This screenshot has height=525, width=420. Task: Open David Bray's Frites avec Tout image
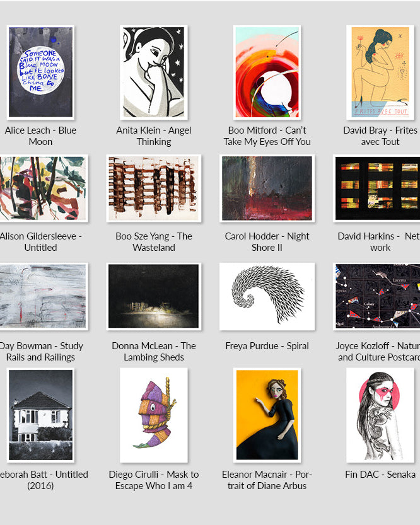pos(380,72)
